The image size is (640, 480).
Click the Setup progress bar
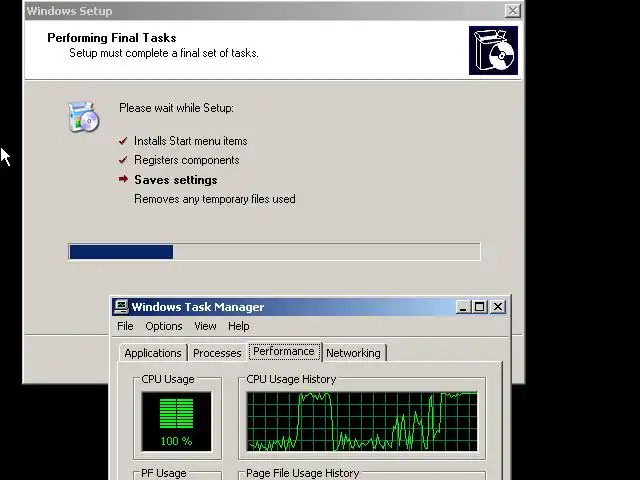pos(274,252)
